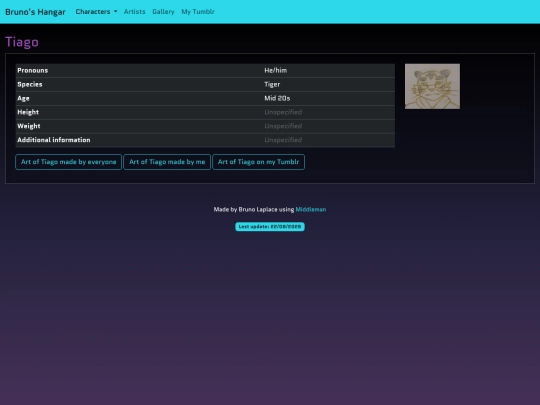Click the Unspecified value for Additional information

[283, 140]
